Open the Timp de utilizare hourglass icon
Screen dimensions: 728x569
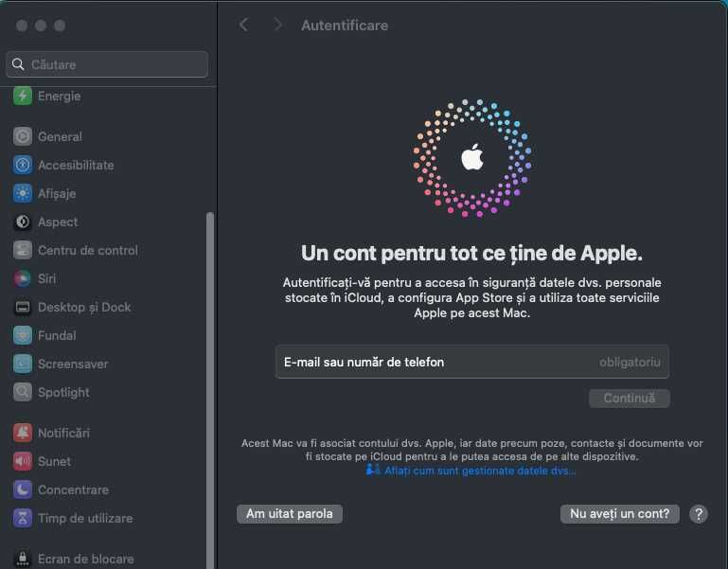coord(23,518)
